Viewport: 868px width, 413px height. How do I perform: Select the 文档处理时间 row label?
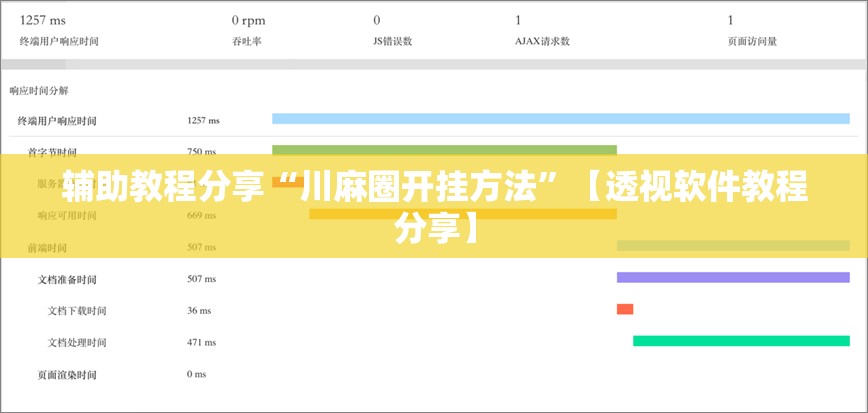pyautogui.click(x=77, y=343)
